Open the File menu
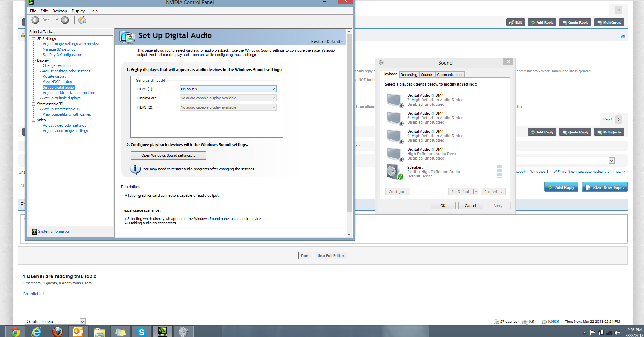Viewport: 644px width, 337px height. (33, 11)
